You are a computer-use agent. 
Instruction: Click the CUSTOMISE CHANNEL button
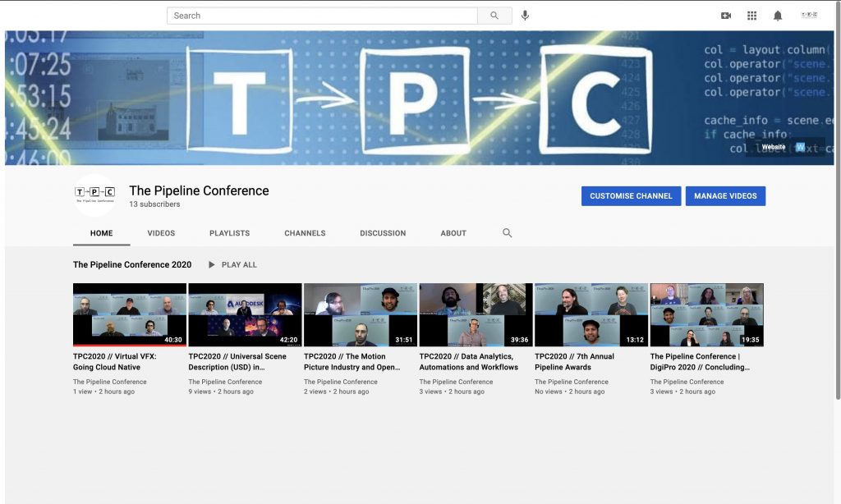(631, 195)
